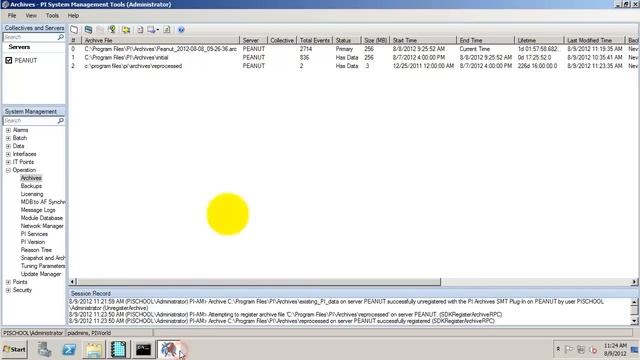The height and width of the screenshot is (360, 640).
Task: Click the archive list scroll right arrow
Action: 634,282
